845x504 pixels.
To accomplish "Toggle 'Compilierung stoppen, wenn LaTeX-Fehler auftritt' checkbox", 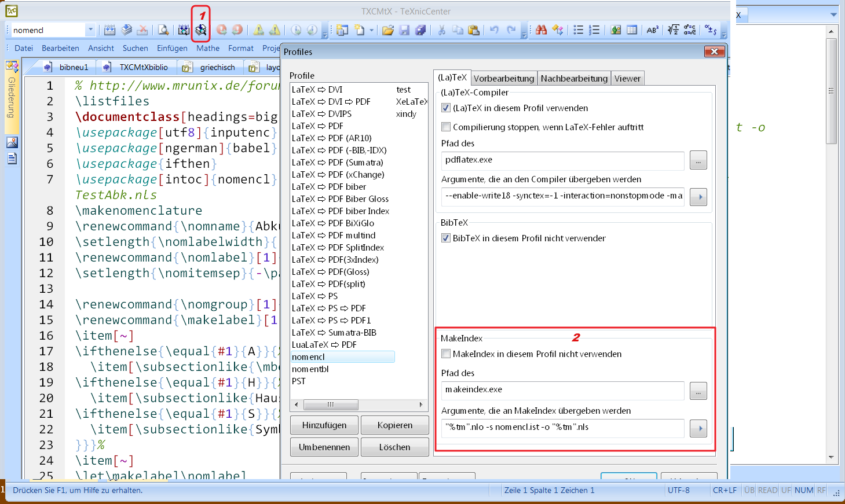I will click(x=446, y=127).
